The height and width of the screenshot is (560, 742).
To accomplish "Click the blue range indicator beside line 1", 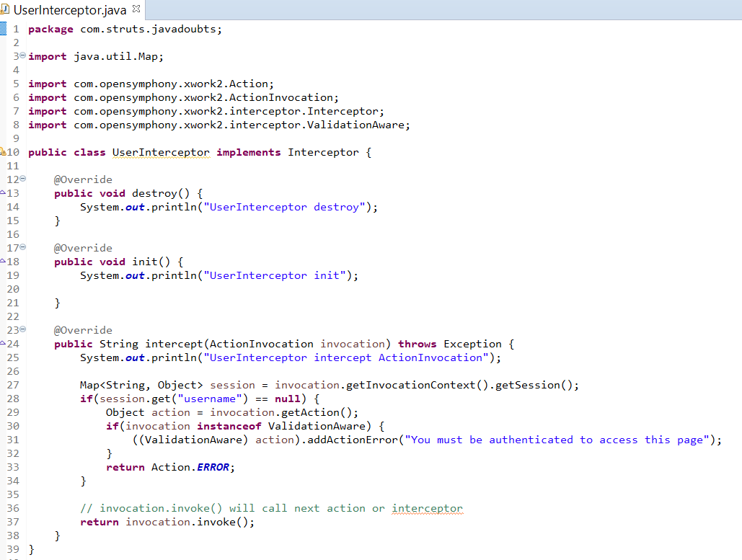I will pos(5,29).
